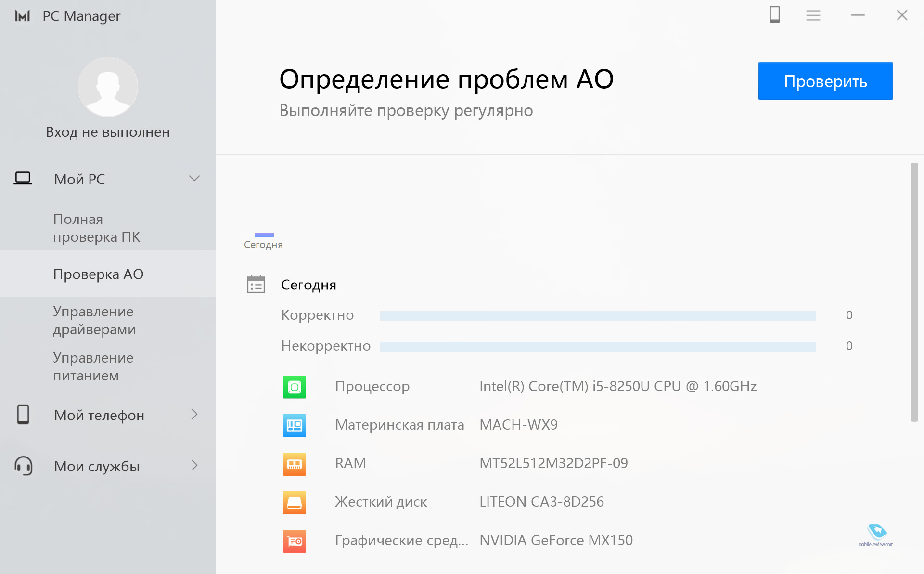924x574 pixels.
Task: Click the vertical scrollbar in the main panel
Action: click(x=914, y=292)
